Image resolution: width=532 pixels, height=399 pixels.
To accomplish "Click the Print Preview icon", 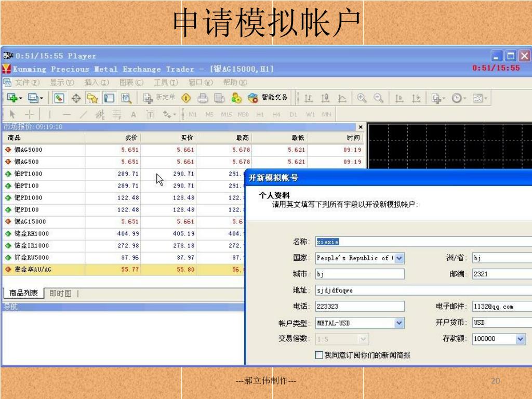I will [220, 98].
